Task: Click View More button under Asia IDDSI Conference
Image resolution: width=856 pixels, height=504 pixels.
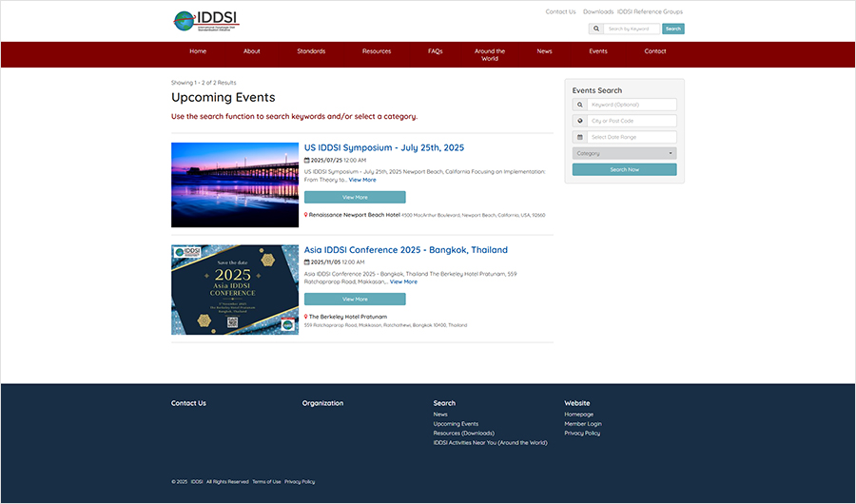Action: [355, 300]
